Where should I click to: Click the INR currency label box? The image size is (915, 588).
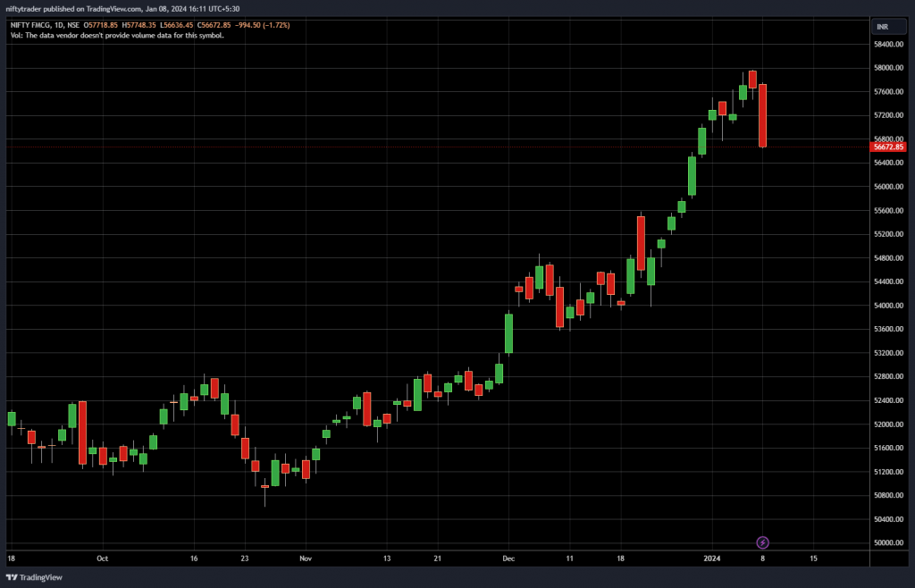point(889,27)
